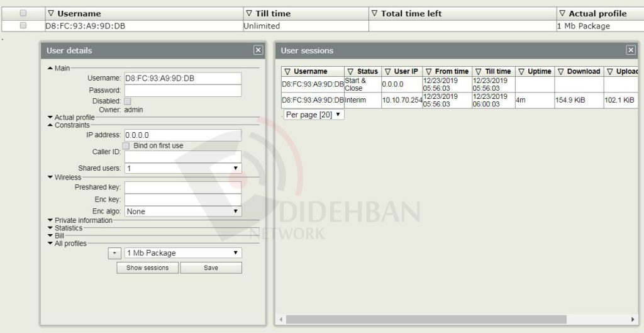Click the Till time filter triangle in main table
Viewport: 644px width, 333px height.
point(249,13)
